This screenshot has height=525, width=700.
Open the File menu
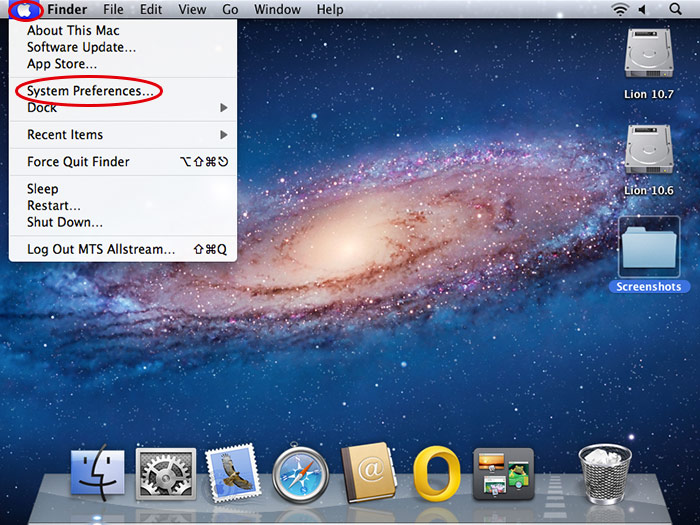click(113, 9)
